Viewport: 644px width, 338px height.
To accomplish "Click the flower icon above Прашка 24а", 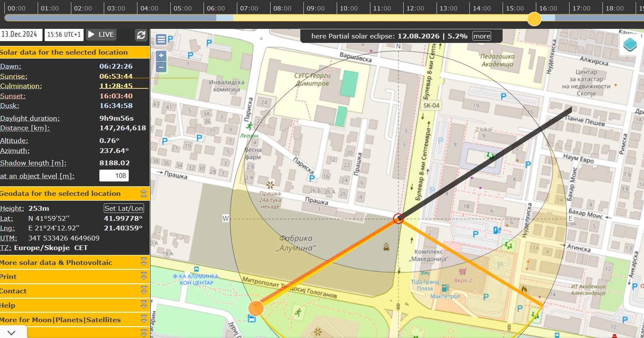I will pos(270,184).
